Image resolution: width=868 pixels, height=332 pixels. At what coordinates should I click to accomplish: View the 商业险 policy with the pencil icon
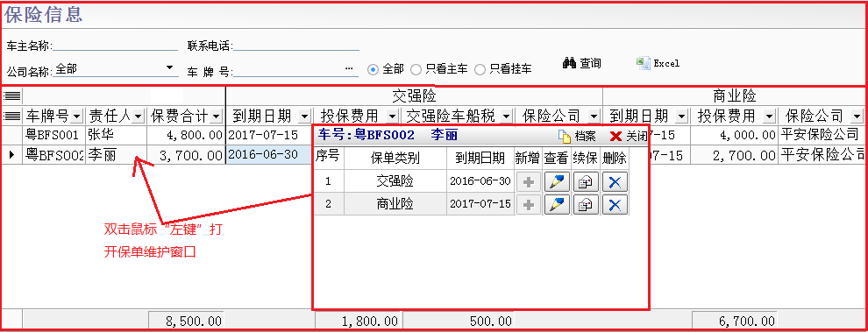point(557,204)
